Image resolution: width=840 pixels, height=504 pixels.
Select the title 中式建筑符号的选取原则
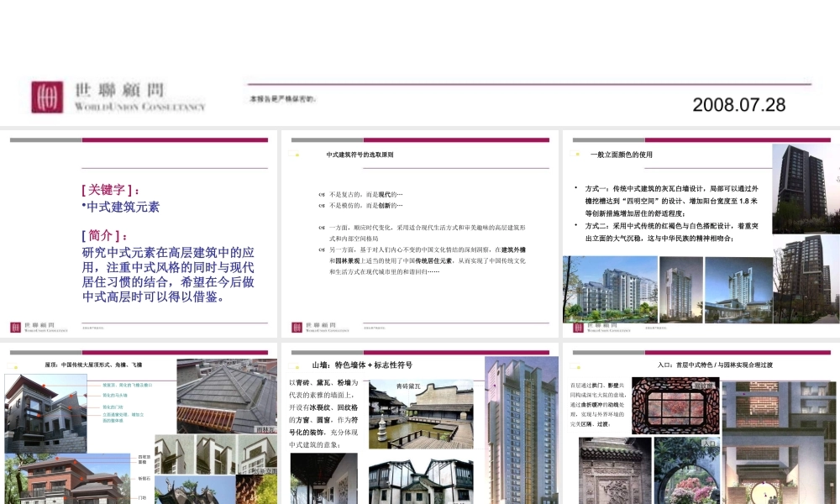pos(360,155)
